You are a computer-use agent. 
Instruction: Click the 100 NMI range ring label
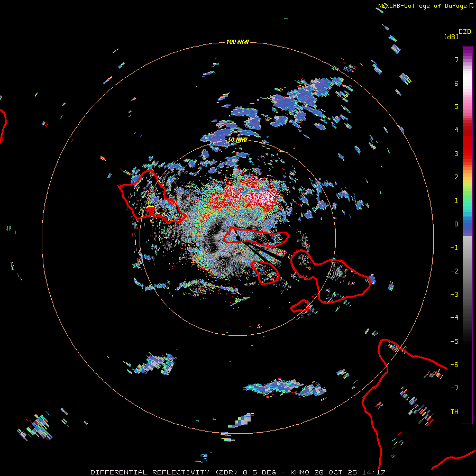point(237,42)
